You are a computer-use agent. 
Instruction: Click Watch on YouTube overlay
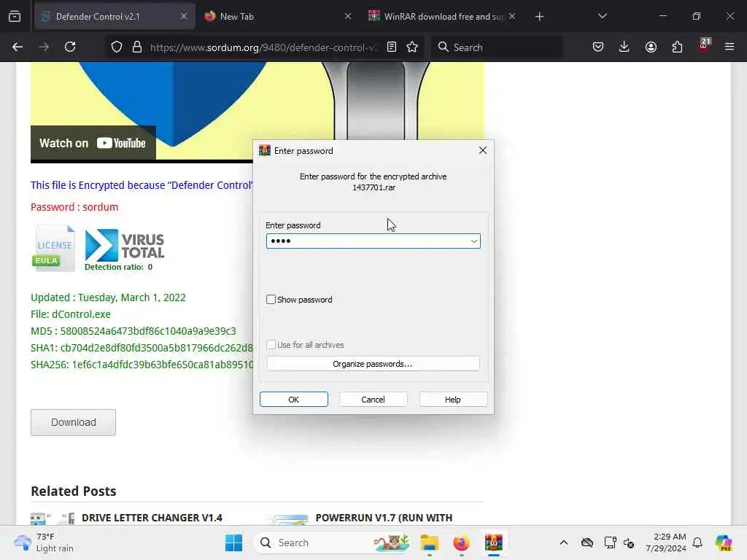coord(93,143)
